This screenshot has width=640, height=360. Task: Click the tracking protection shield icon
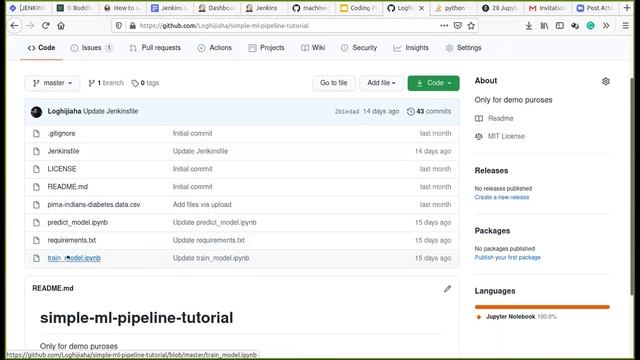coord(118,26)
